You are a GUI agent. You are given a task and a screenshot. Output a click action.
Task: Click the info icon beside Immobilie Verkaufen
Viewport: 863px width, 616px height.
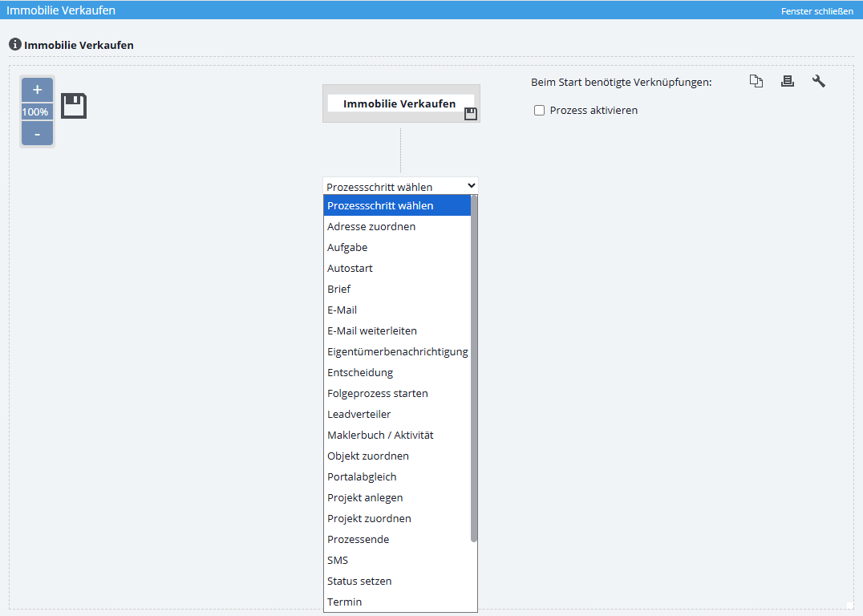[x=14, y=44]
